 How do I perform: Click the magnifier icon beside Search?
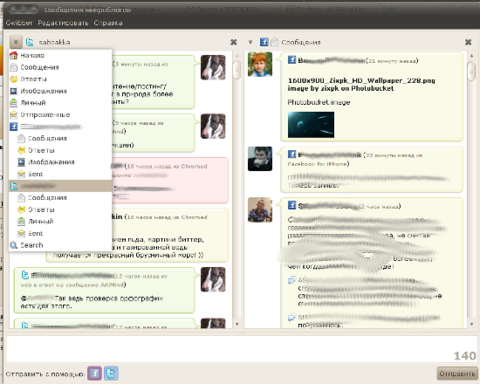click(14, 245)
